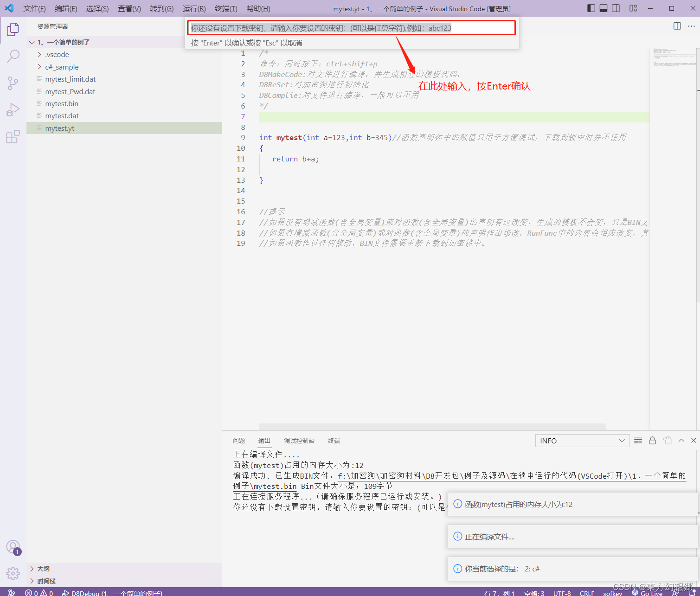Toggle secondary sidebar visibility
Screen dimensions: 700x596
(x=616, y=8)
